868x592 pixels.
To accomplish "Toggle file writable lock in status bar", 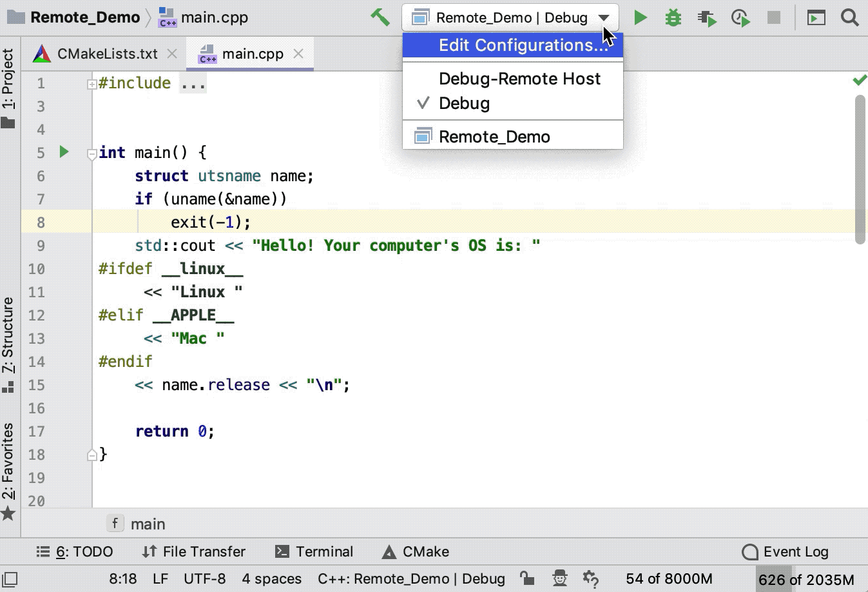I will [x=527, y=578].
